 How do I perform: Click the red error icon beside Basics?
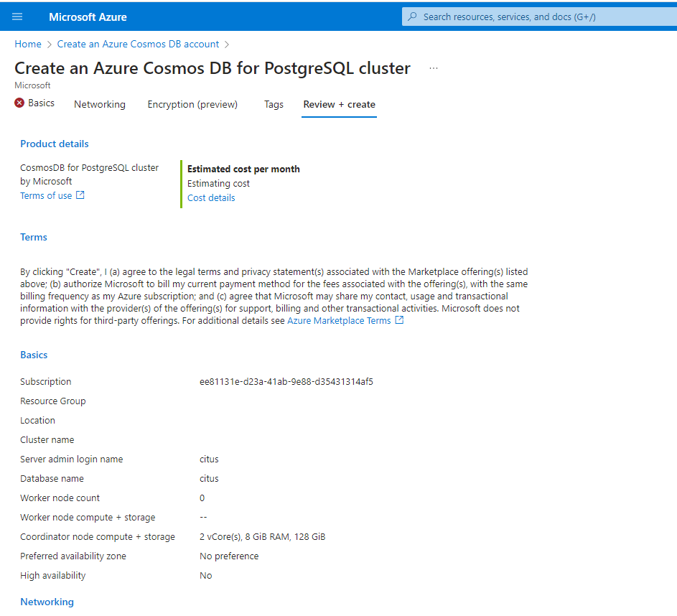19,103
